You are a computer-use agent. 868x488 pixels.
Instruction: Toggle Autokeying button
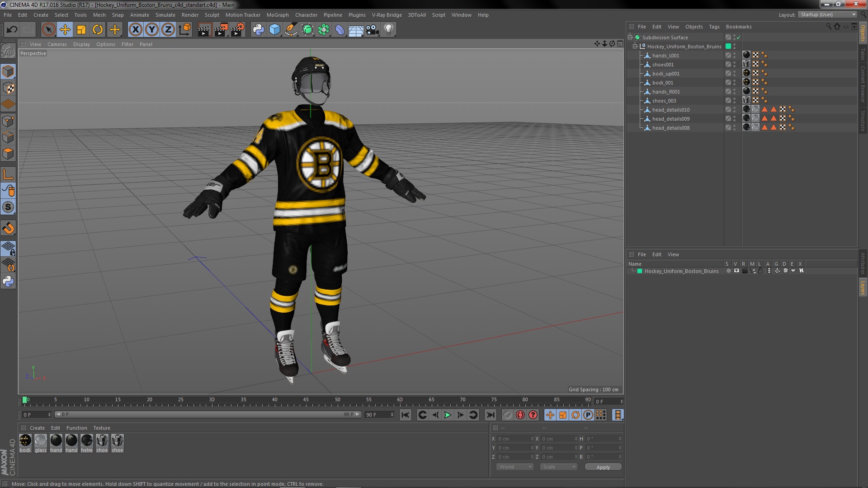pyautogui.click(x=520, y=415)
